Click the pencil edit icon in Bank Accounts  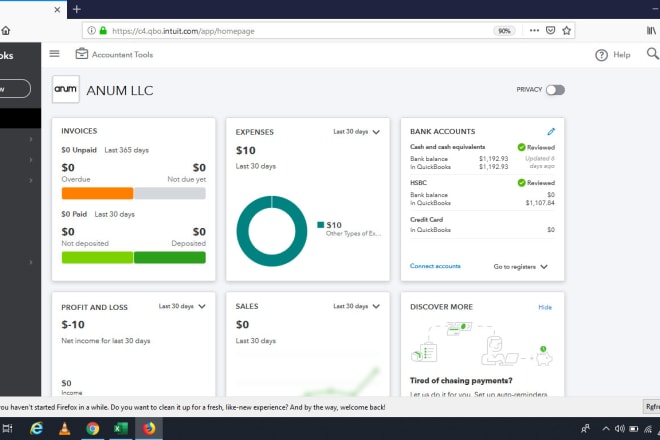[x=550, y=131]
